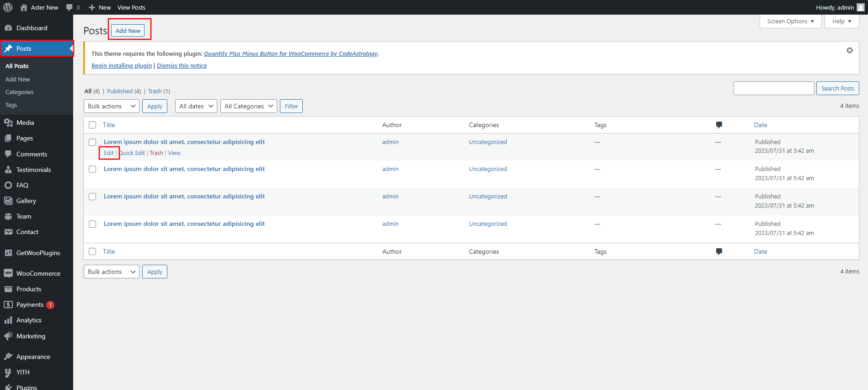Click the WooCommerce logo icon in the sidebar
The image size is (868, 390).
(8, 273)
